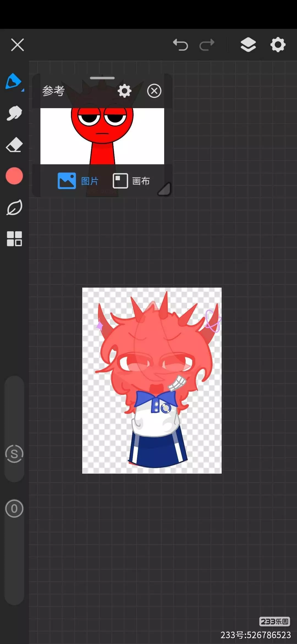Click the brush size S slider knob
This screenshot has height=644, width=297.
coord(14,454)
